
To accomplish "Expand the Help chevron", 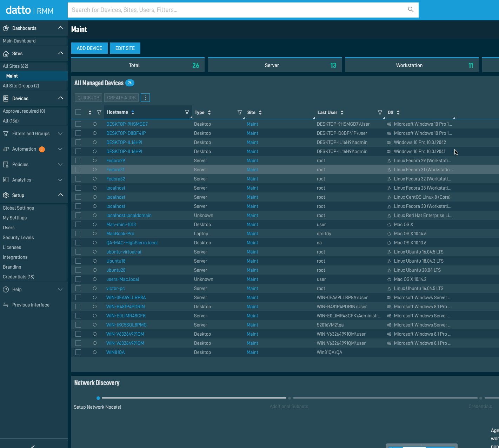I will [60, 290].
